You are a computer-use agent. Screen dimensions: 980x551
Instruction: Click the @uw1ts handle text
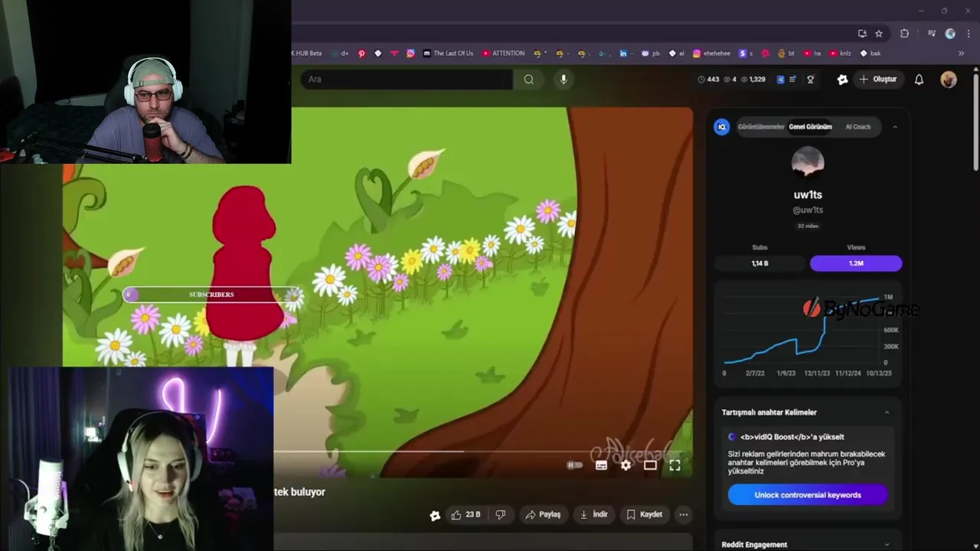[x=808, y=210]
